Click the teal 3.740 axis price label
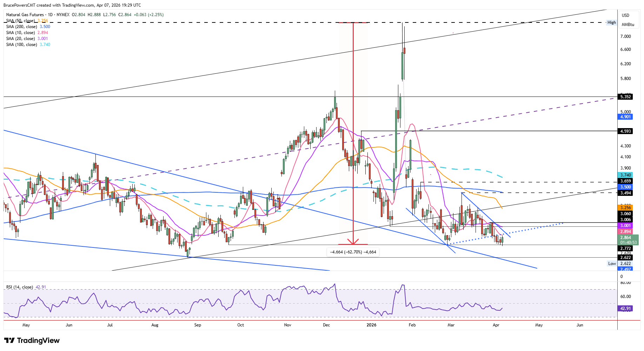Image resolution: width=644 pixels, height=351 pixels. coord(625,175)
